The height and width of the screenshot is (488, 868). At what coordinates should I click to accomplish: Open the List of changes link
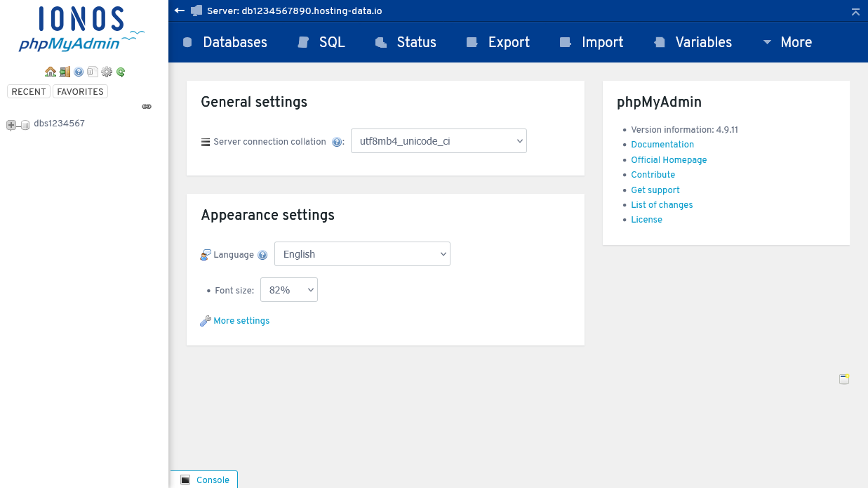[661, 204]
